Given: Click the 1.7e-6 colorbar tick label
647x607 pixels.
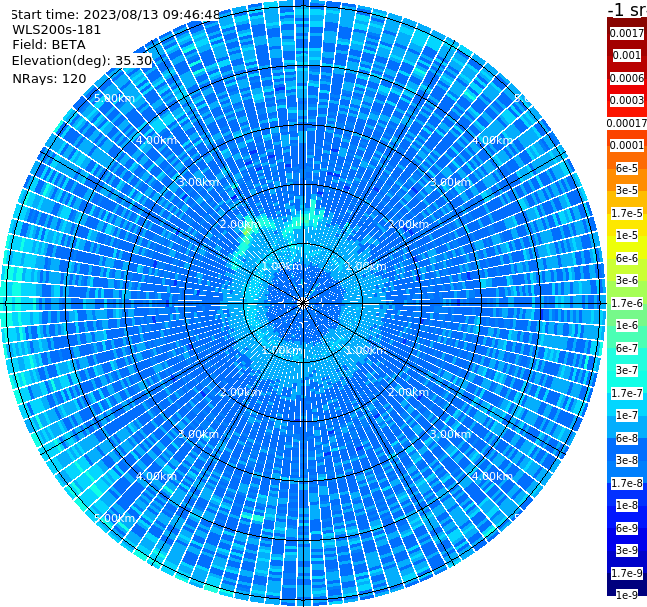Looking at the screenshot, I should point(627,303).
